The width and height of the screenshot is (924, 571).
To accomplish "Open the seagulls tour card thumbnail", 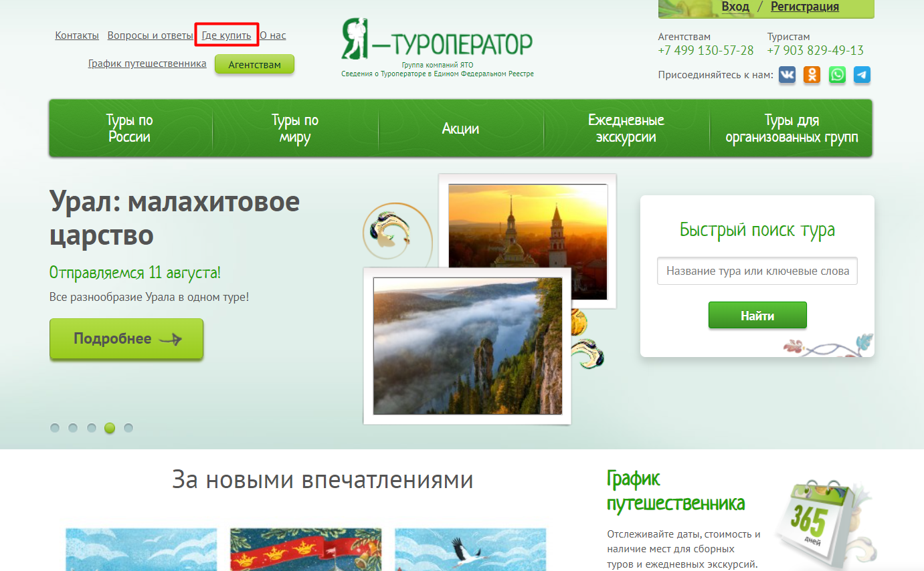I will (x=141, y=550).
